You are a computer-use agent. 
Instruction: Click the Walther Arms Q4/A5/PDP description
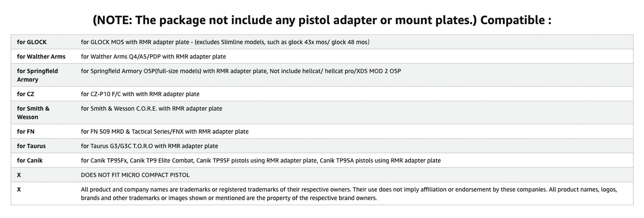tap(153, 56)
